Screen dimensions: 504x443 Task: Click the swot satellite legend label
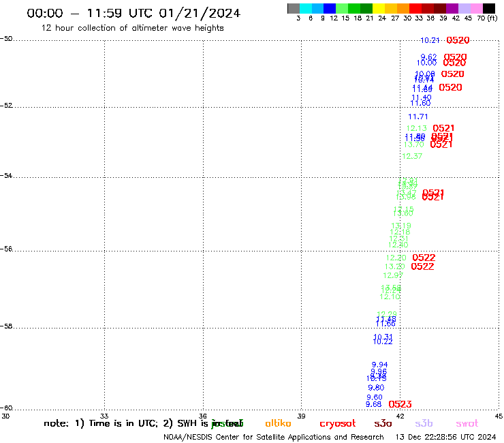(467, 423)
